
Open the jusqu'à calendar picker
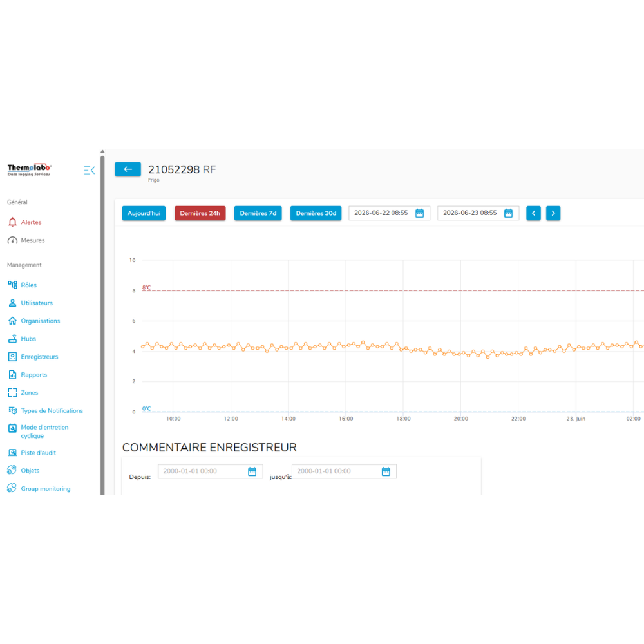pos(386,471)
